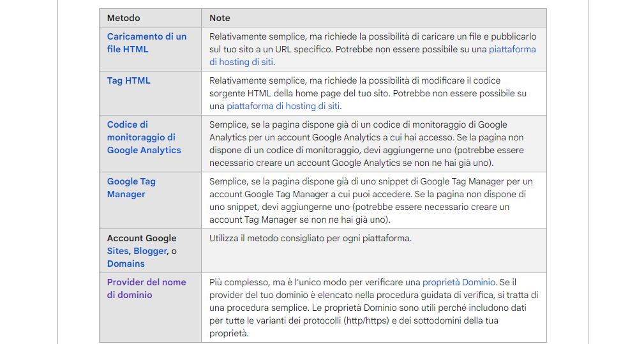Click 'Utilizza il metodo consigliato' note text
Screen dimensions: 644x344
click(310, 239)
